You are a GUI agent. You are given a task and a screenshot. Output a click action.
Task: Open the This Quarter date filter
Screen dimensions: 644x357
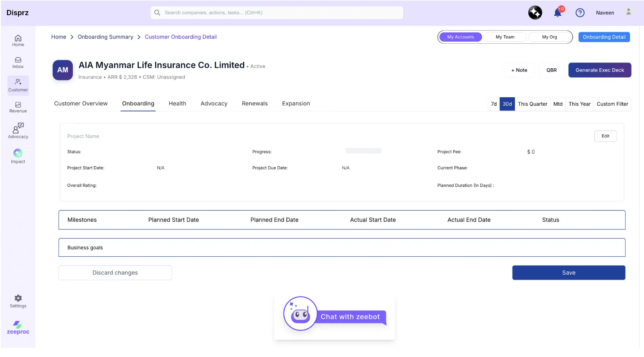click(533, 104)
